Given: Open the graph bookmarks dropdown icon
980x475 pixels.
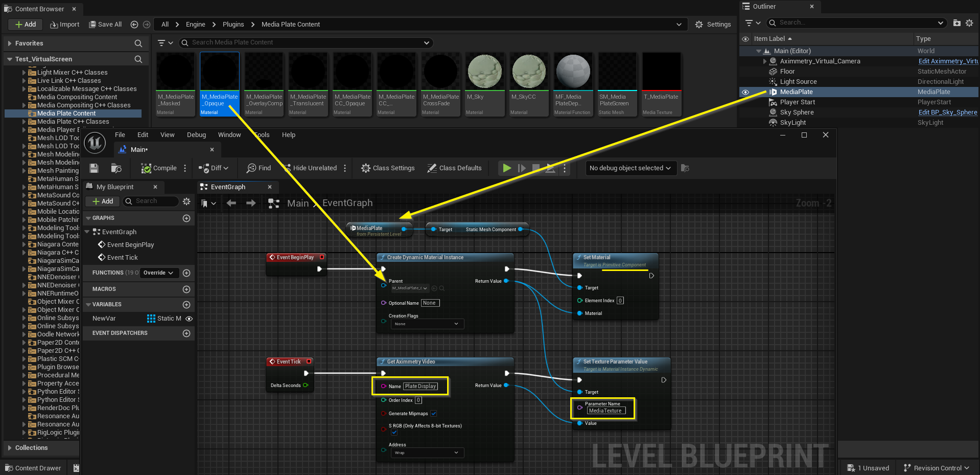Looking at the screenshot, I should click(x=208, y=203).
